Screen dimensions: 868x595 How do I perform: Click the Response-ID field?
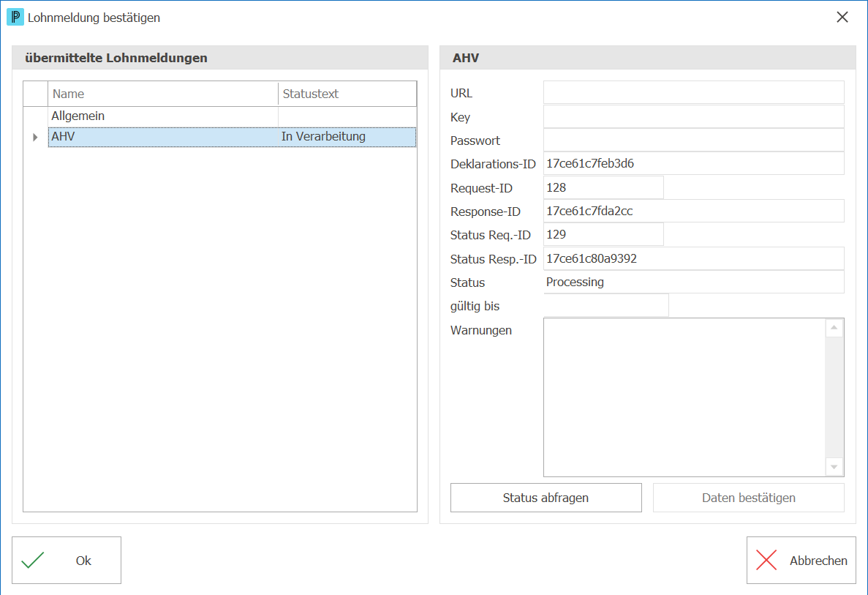pos(694,211)
